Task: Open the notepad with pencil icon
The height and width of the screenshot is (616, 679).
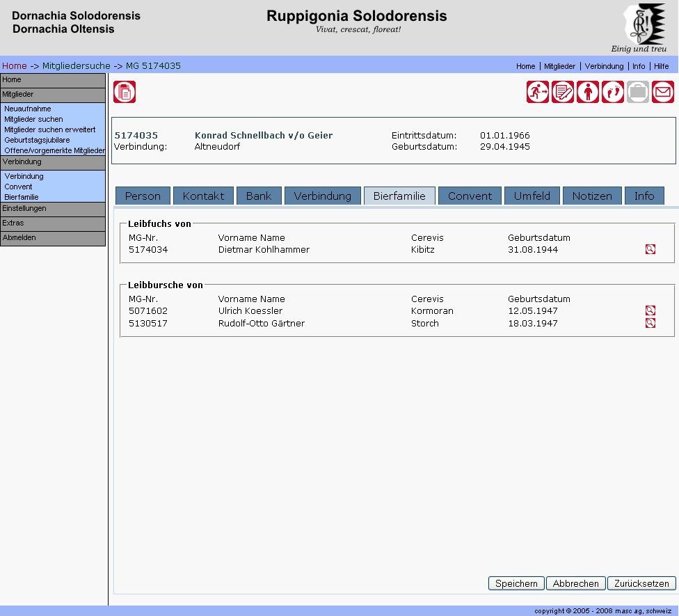Action: [562, 92]
